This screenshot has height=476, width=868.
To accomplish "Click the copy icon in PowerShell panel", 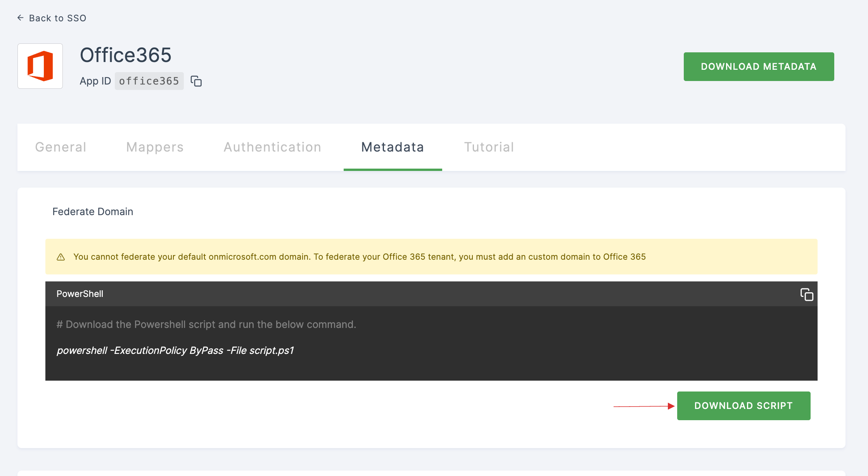I will [x=806, y=294].
